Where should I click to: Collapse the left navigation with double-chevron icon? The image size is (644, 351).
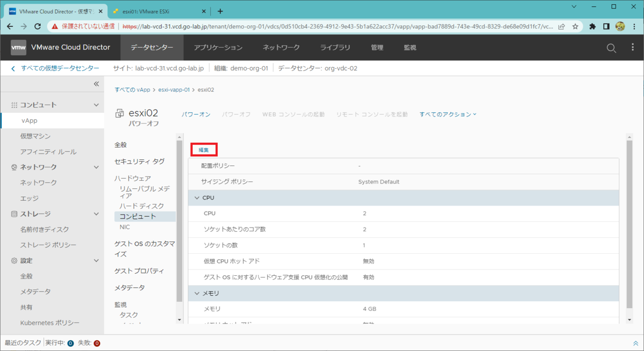pos(97,84)
